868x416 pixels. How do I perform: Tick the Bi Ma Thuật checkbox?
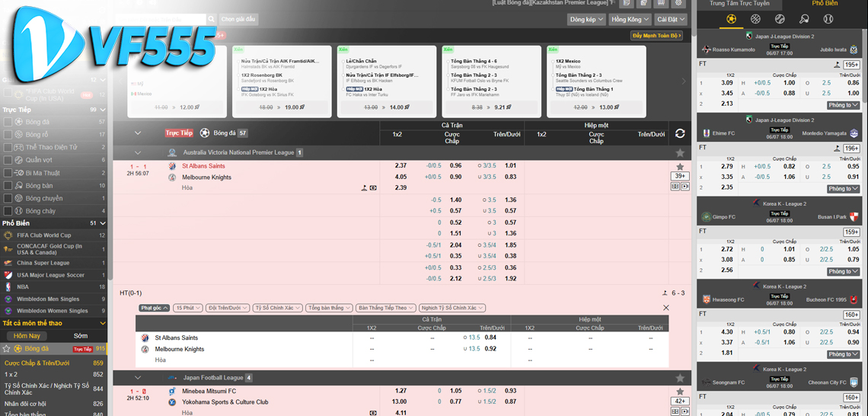coord(8,173)
